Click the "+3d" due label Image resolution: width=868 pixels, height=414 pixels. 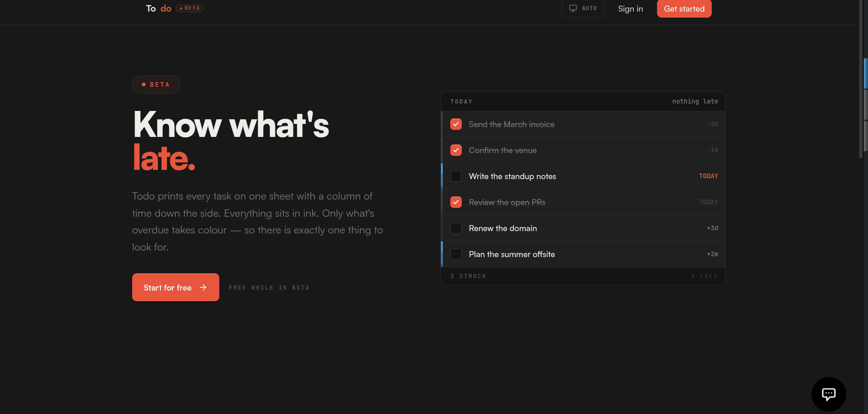[x=713, y=228]
